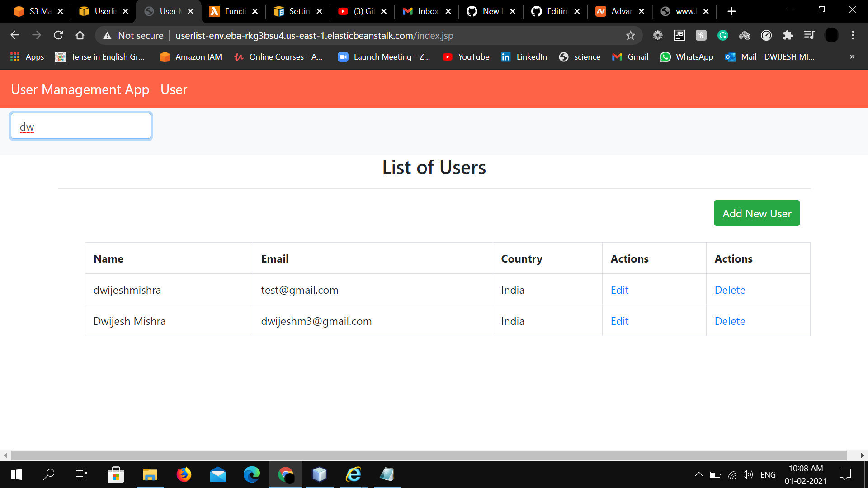Show hidden bookmarks with the double chevron
Image resolution: width=868 pixels, height=488 pixels.
tap(852, 57)
